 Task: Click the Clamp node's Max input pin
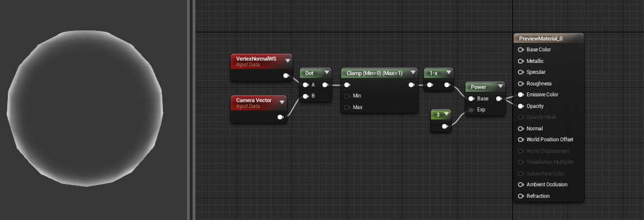pyautogui.click(x=347, y=107)
